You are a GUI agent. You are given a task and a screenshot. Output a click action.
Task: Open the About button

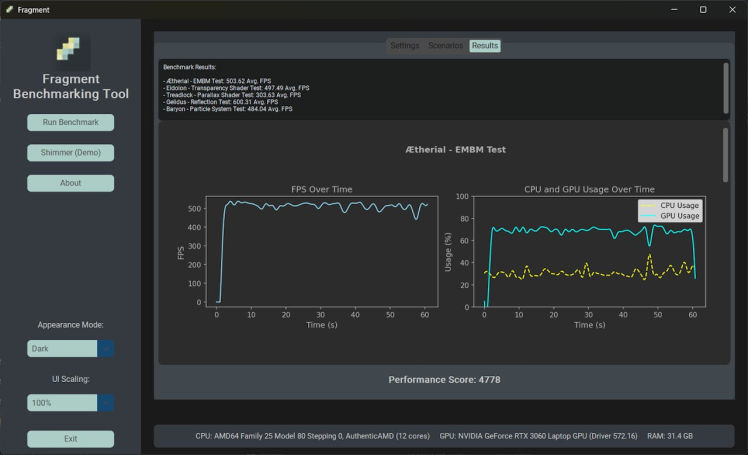pos(70,183)
